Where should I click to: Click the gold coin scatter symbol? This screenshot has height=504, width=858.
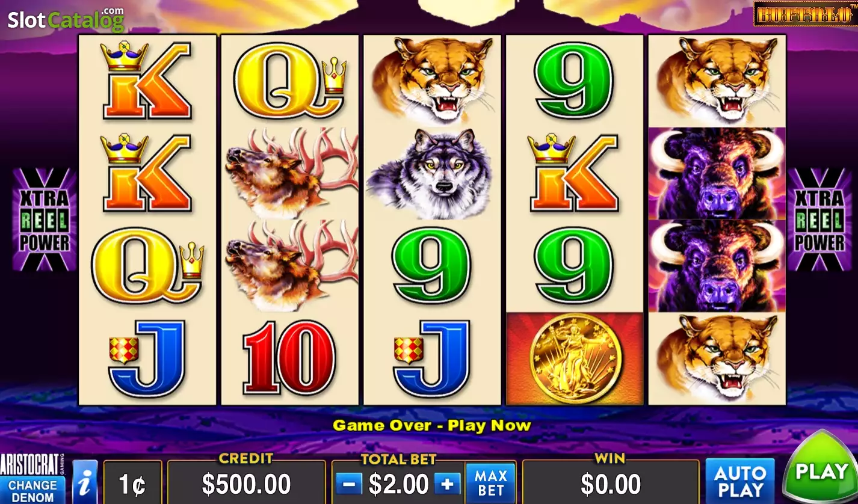tap(575, 358)
